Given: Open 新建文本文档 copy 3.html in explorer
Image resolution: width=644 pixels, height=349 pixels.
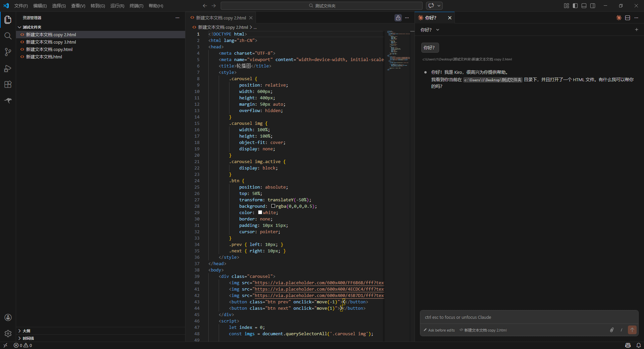Looking at the screenshot, I should (101, 42).
